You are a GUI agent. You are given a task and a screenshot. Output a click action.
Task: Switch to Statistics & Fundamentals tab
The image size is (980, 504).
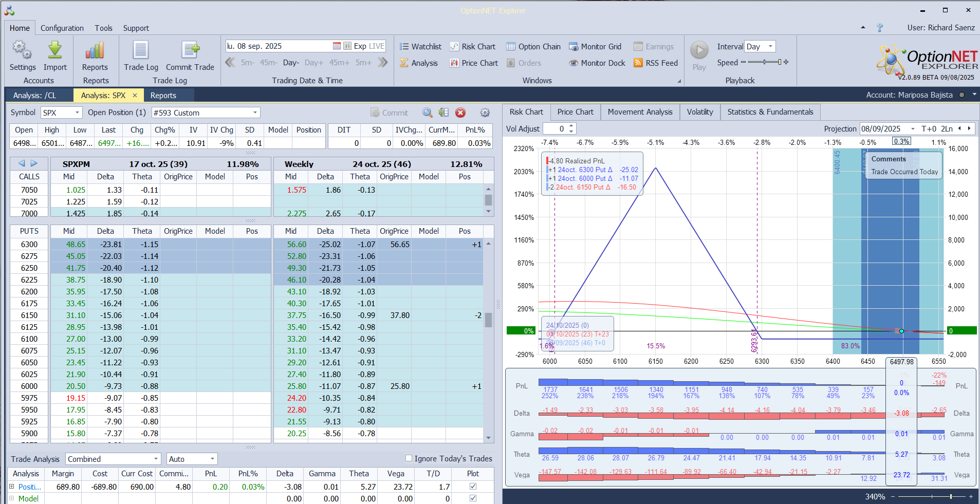[x=770, y=112]
